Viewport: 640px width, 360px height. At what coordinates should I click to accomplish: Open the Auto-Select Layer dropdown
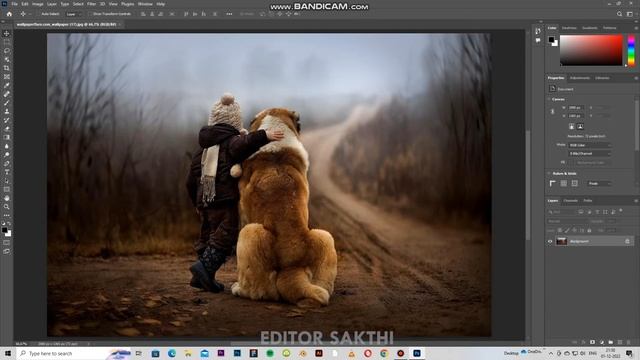(73, 14)
